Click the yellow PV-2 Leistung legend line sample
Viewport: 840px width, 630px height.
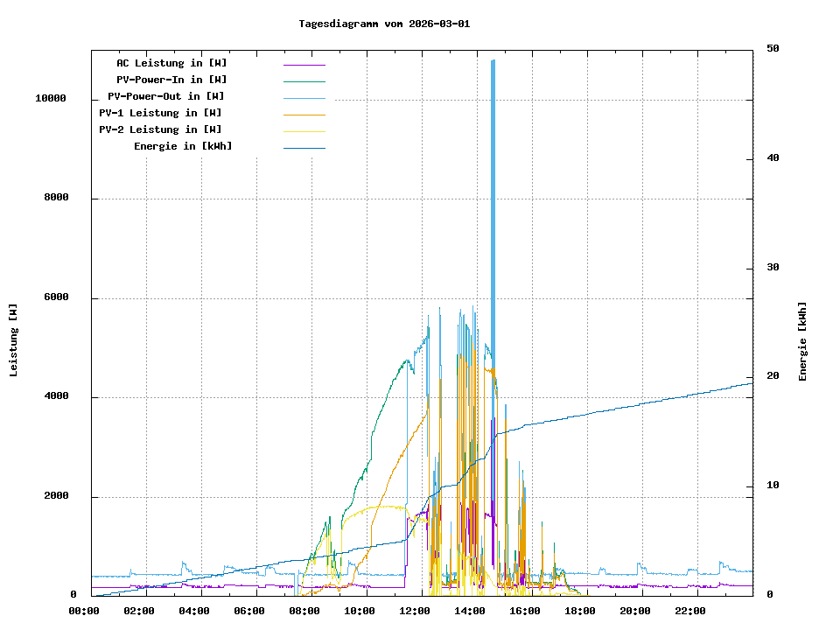(x=304, y=131)
